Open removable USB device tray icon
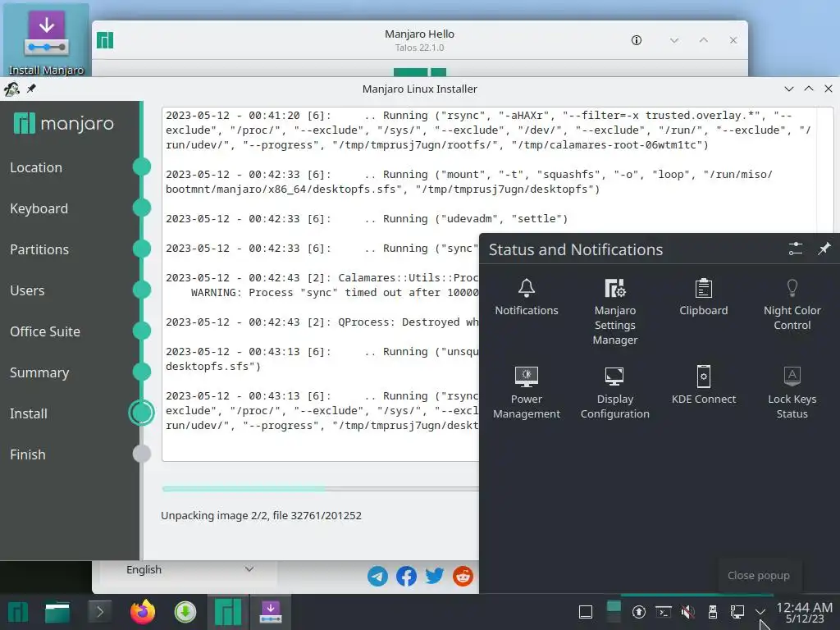This screenshot has height=630, width=840. tap(713, 612)
